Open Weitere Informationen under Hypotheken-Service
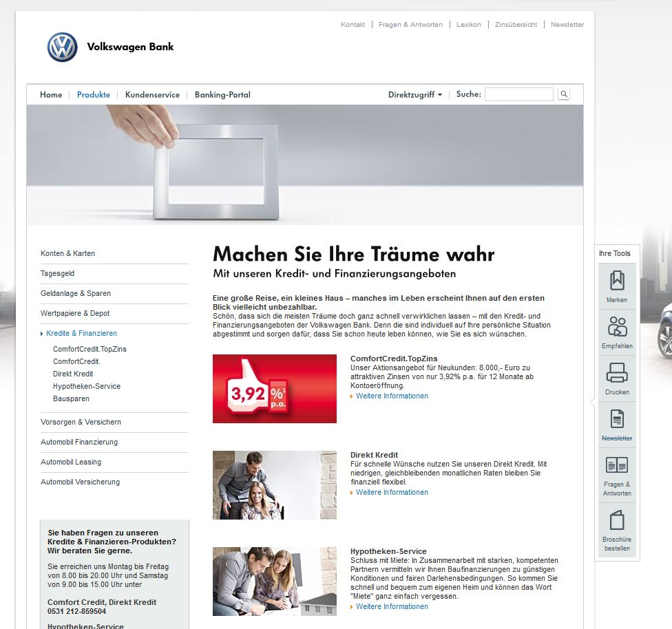The image size is (672, 629). point(392,607)
